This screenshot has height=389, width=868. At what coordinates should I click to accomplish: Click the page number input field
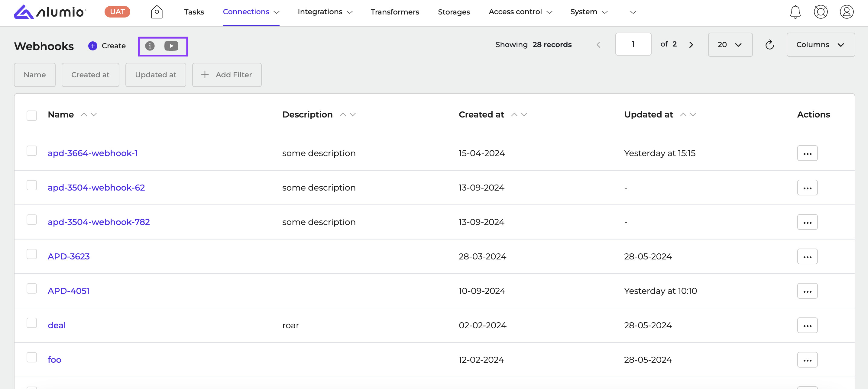[633, 44]
